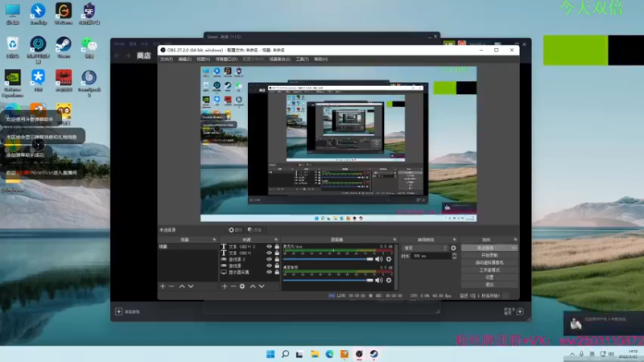Open 设置 in Controls panel

point(489,278)
